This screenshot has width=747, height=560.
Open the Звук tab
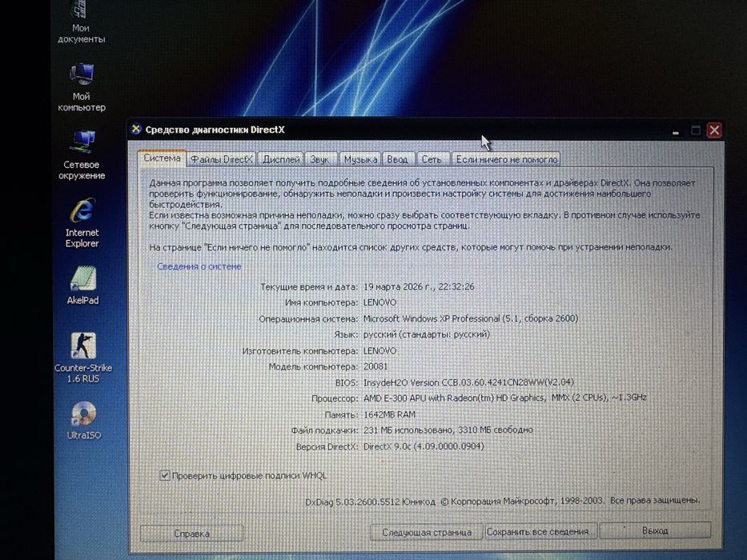(319, 159)
